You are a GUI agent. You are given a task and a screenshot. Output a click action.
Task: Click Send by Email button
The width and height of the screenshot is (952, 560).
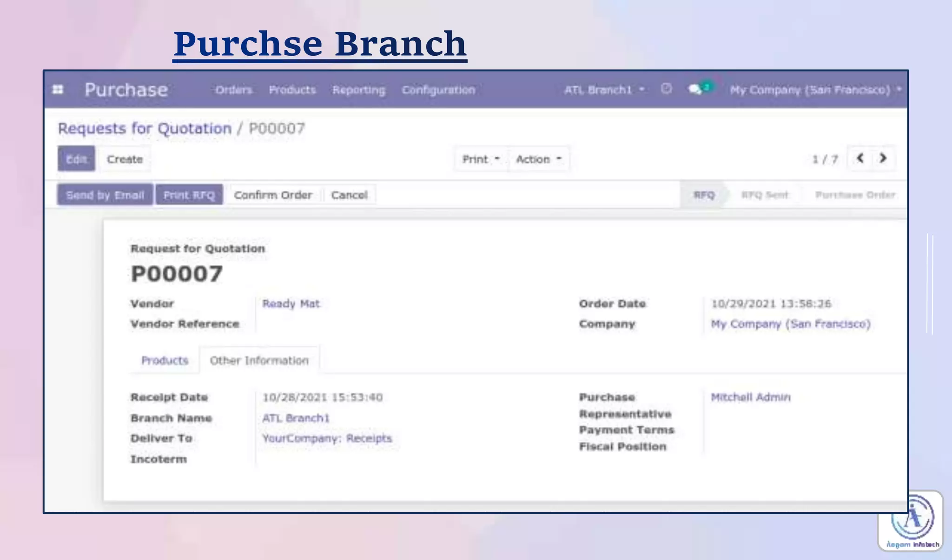click(x=105, y=195)
